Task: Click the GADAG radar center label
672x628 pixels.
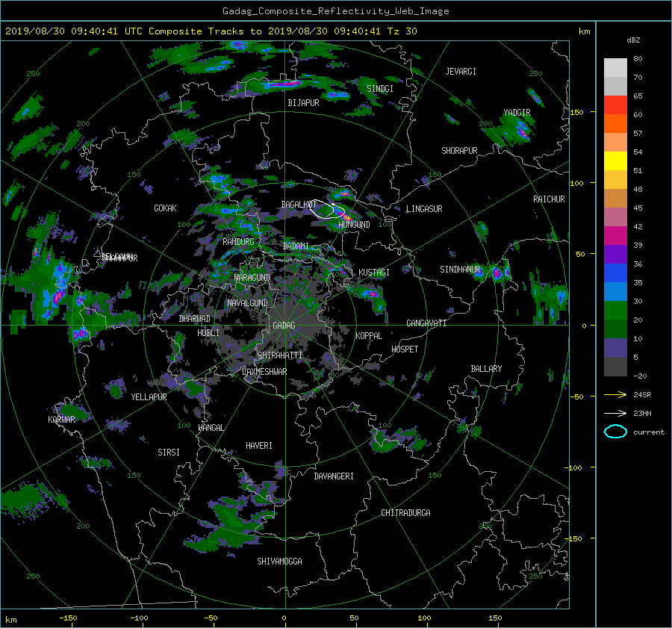Action: tap(284, 326)
